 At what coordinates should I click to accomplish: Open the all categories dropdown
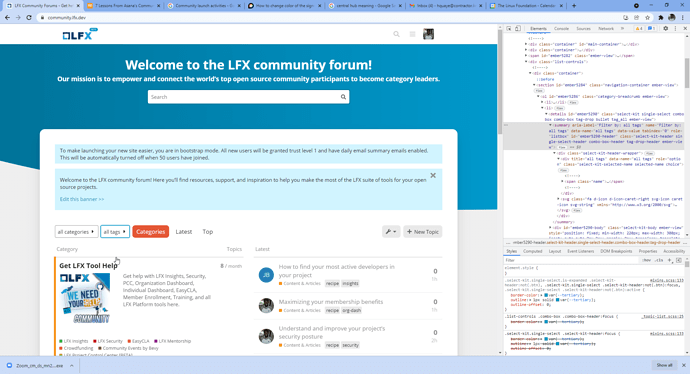pos(76,231)
